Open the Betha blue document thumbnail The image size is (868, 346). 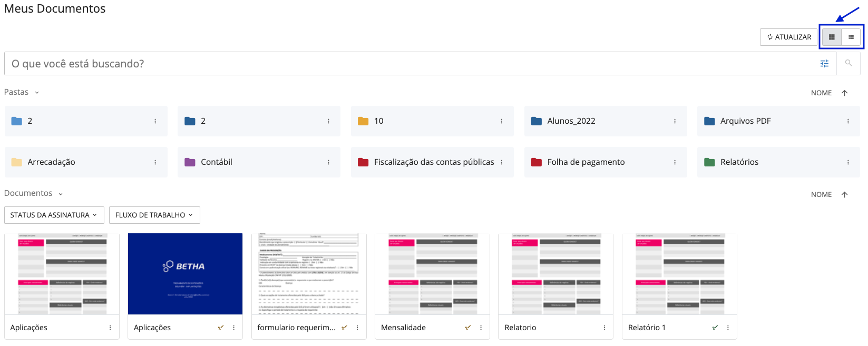[185, 274]
